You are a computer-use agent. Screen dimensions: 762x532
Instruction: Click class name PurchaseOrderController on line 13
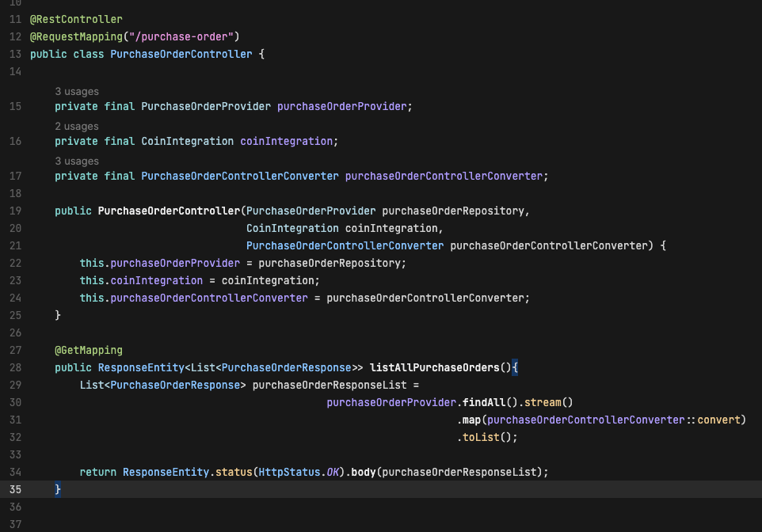[x=181, y=55]
